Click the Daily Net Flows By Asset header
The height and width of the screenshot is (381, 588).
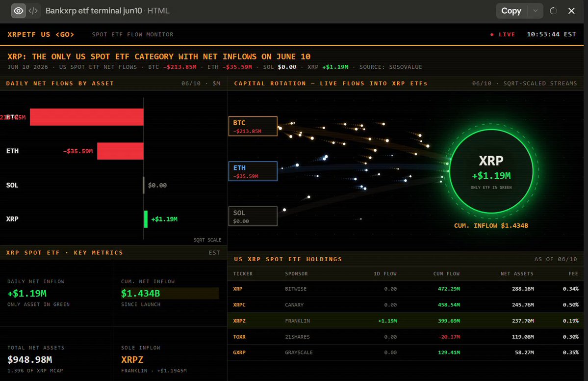point(60,83)
